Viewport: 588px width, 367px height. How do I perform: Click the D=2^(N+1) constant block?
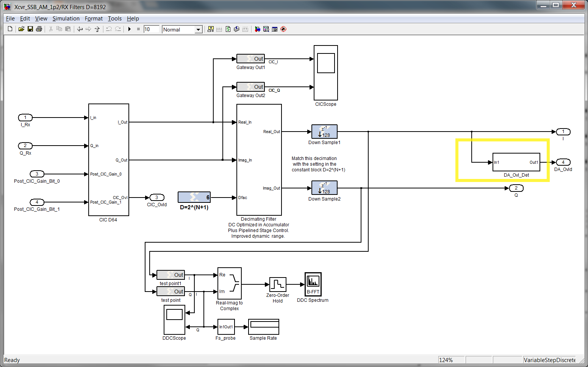[194, 197]
